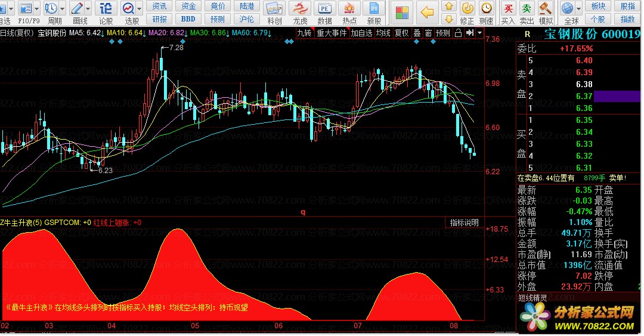Click the 周期 clock period icon
This screenshot has width=644, height=336.
pos(51,8)
